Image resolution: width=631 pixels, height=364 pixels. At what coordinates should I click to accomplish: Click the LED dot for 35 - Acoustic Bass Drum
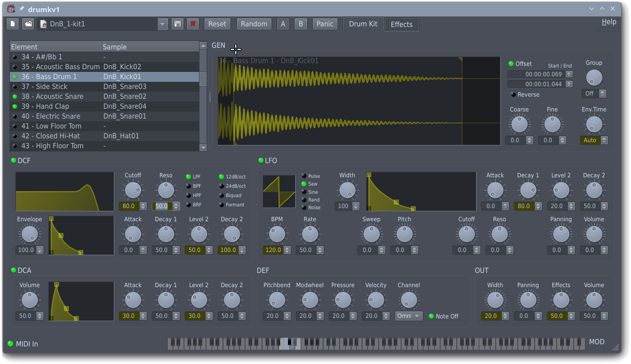click(15, 66)
